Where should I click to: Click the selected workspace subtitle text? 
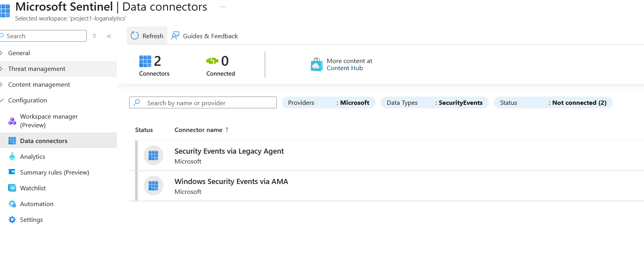coord(70,19)
